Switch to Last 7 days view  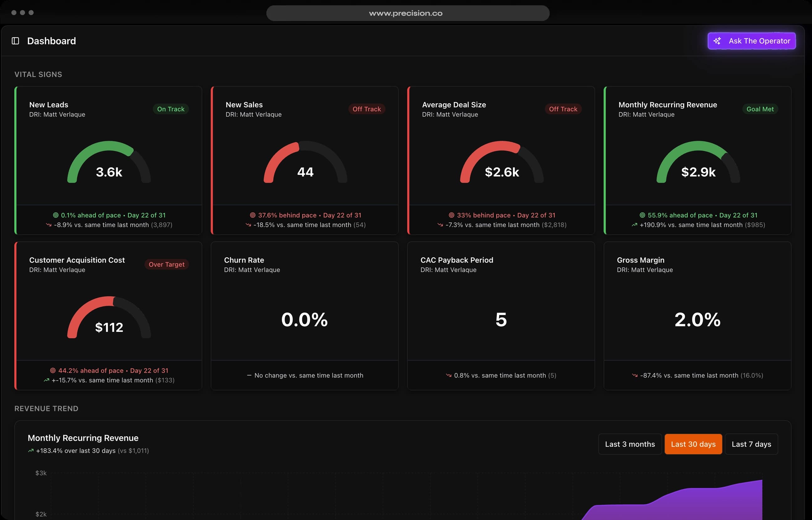point(751,444)
